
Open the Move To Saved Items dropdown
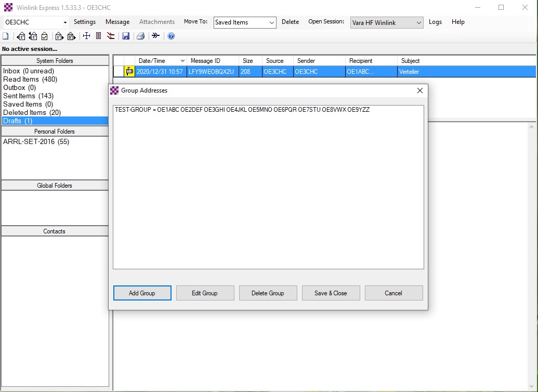[271, 23]
